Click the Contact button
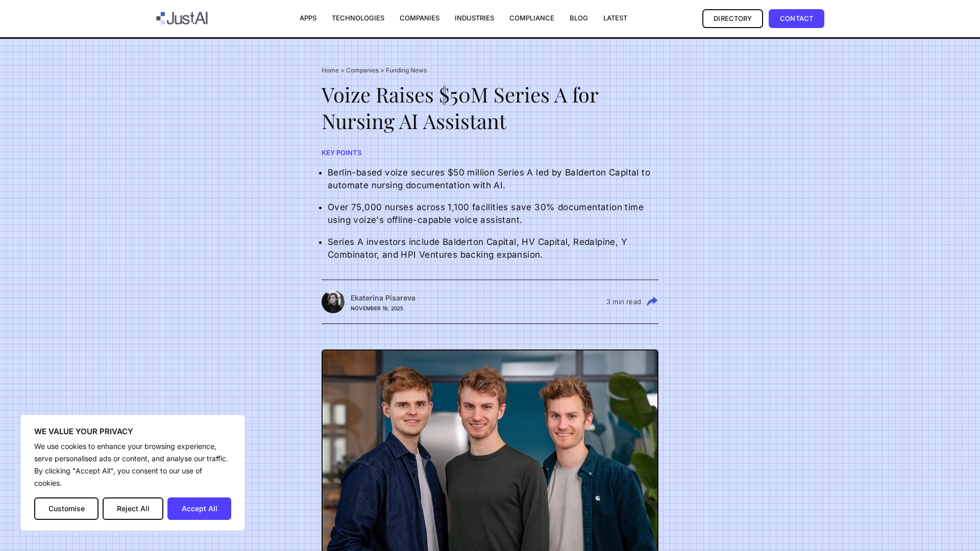Screen dimensions: 980x551 pos(796,18)
